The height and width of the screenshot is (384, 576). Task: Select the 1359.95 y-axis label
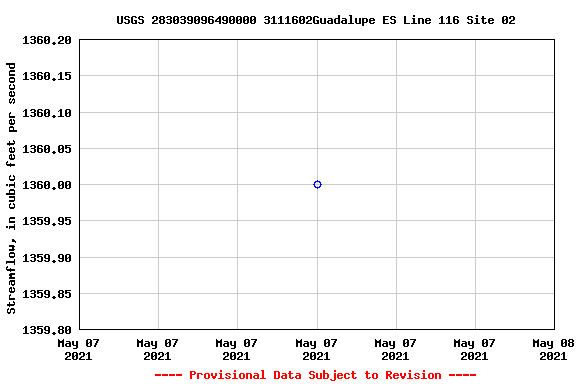click(47, 221)
